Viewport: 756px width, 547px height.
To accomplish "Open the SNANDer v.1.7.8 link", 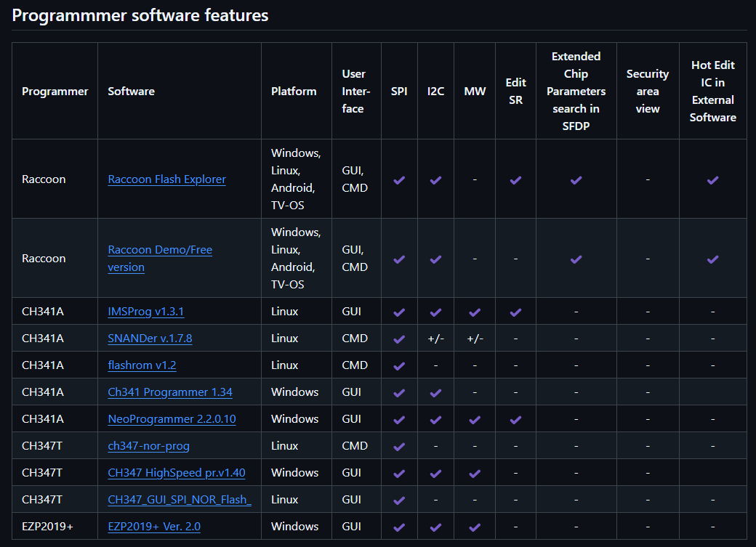I will (150, 339).
